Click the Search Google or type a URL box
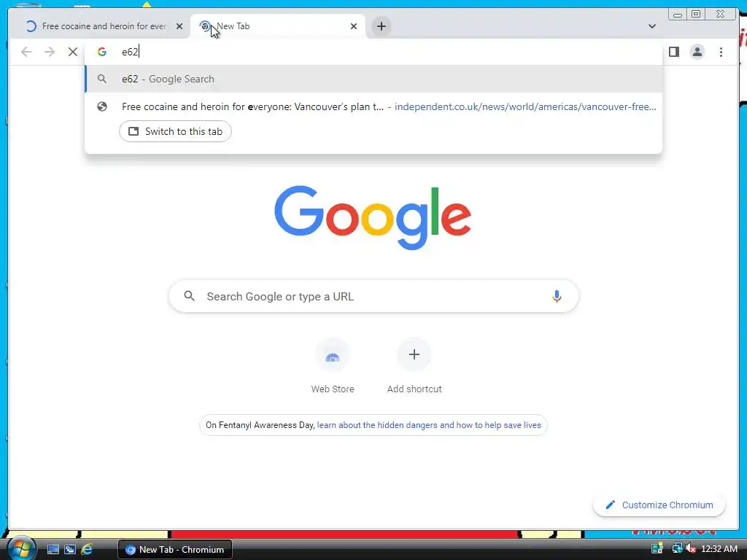 click(x=373, y=296)
